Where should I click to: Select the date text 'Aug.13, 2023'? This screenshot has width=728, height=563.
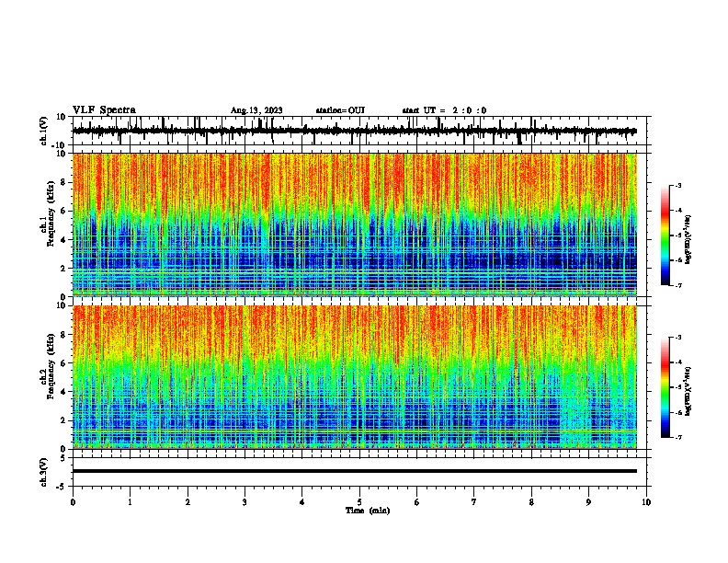[x=256, y=110]
